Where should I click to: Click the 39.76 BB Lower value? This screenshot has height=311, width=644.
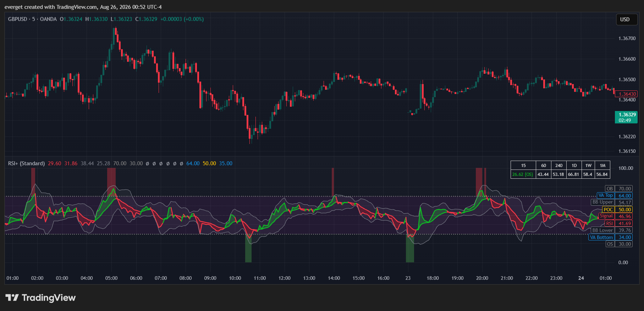click(624, 230)
